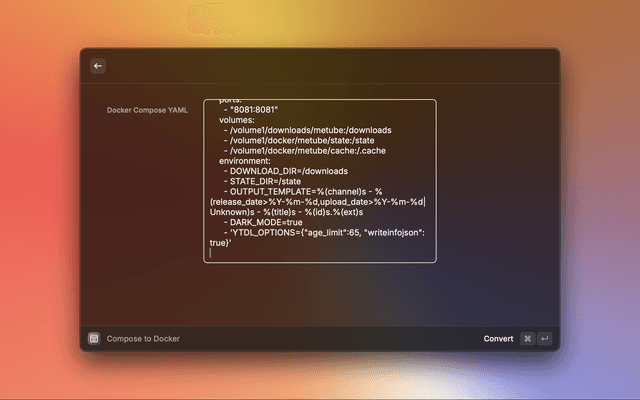Viewport: 640px width, 400px height.
Task: Click the Command key shortcut icon
Action: (527, 339)
